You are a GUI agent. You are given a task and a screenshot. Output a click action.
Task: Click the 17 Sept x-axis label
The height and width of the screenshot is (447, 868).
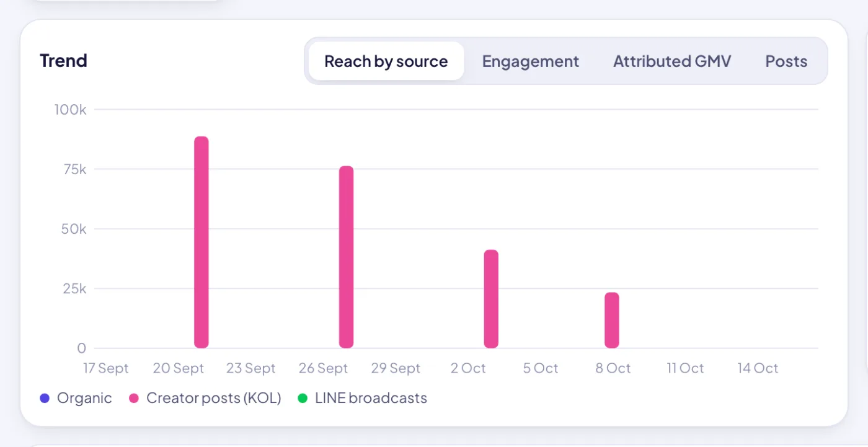(106, 368)
